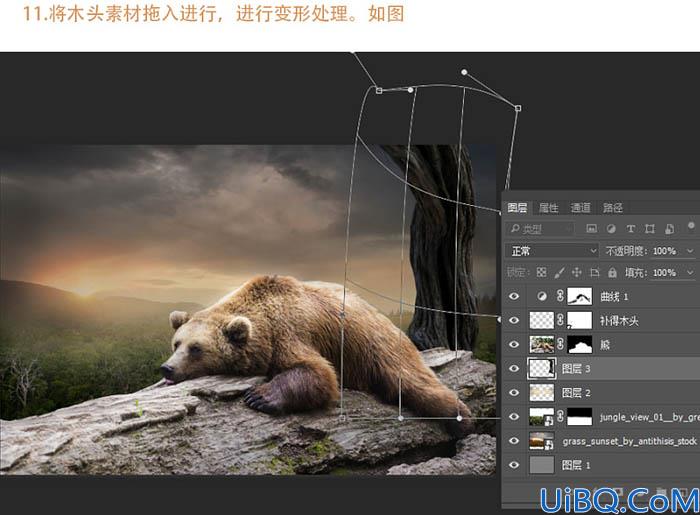Filter layers by adjustment layer icon

tap(611, 229)
